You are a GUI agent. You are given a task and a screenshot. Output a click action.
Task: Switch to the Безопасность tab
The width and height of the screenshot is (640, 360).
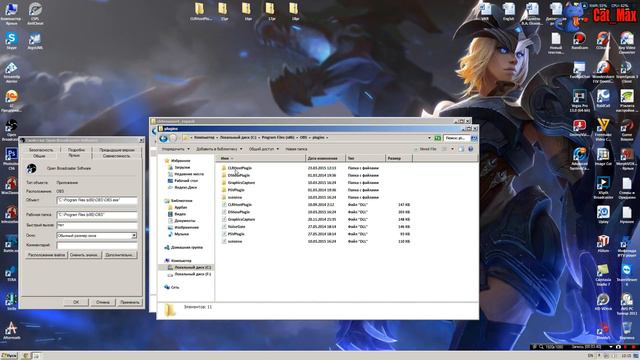tap(41, 150)
